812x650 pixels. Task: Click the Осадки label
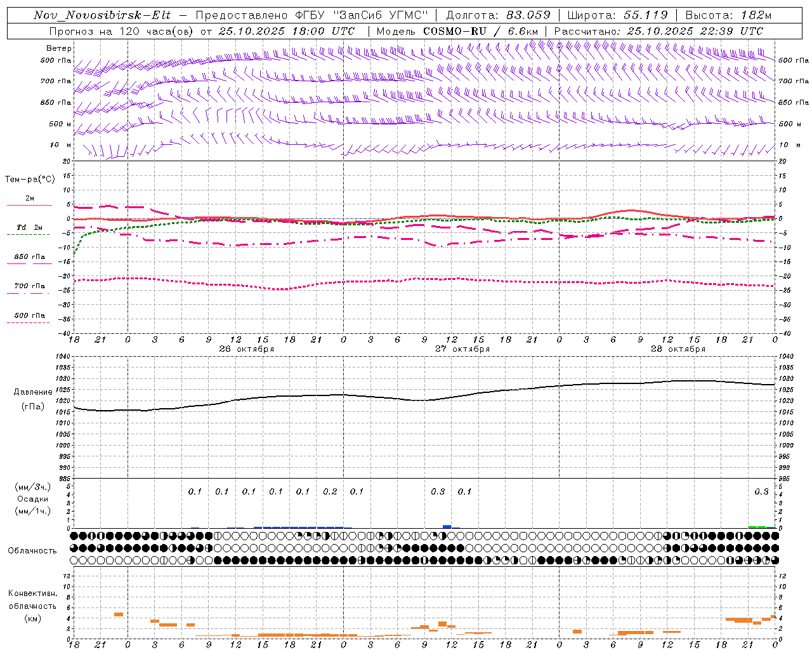[x=33, y=499]
